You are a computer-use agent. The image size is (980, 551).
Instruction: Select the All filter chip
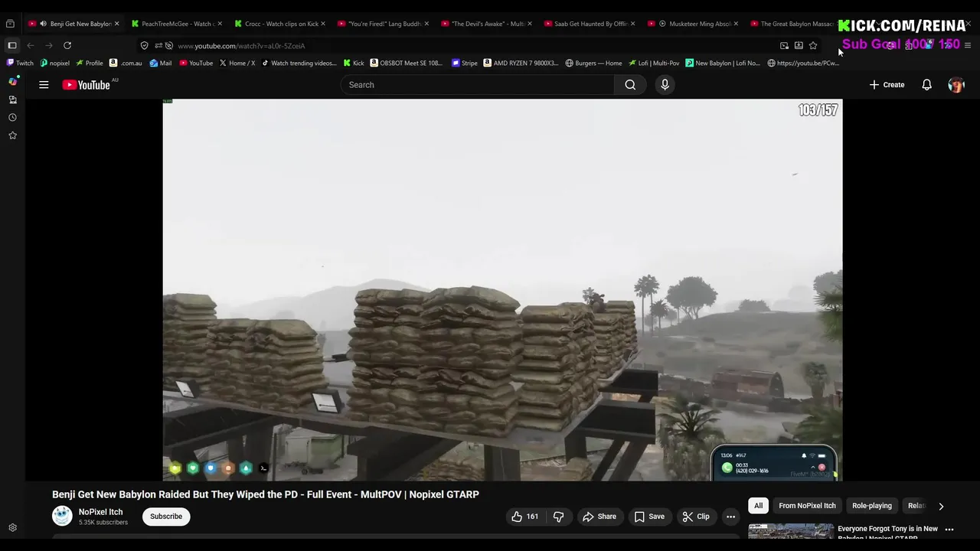click(758, 506)
